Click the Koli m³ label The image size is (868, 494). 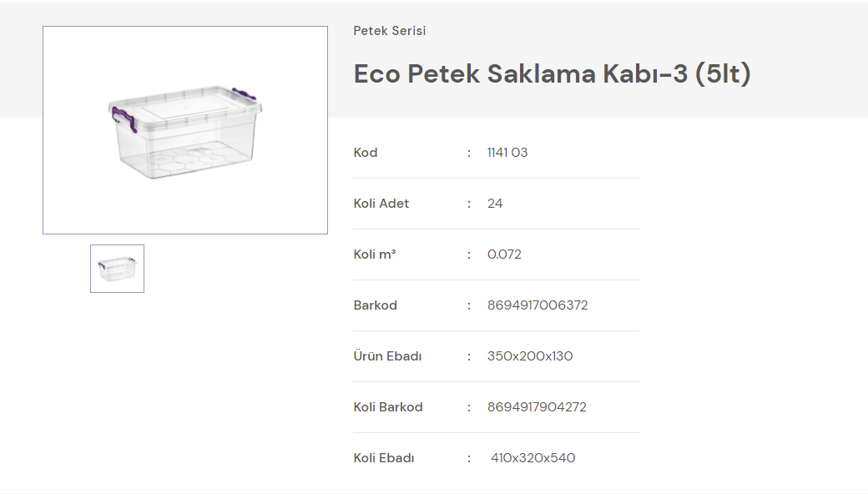pyautogui.click(x=375, y=255)
